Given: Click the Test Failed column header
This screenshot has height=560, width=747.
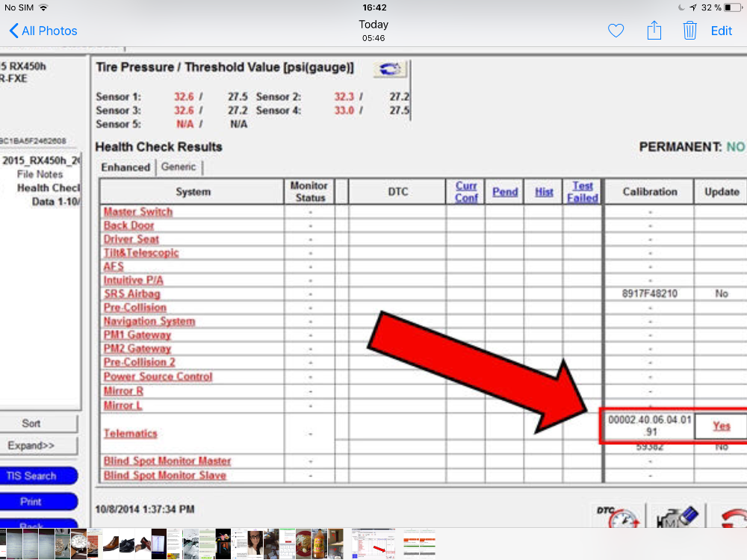Looking at the screenshot, I should coord(582,192).
